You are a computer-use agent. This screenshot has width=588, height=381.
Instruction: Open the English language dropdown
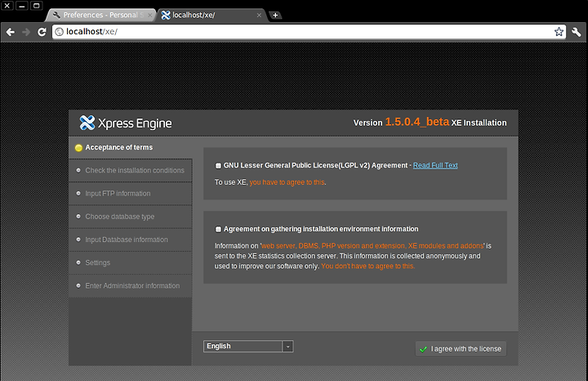pyautogui.click(x=248, y=346)
